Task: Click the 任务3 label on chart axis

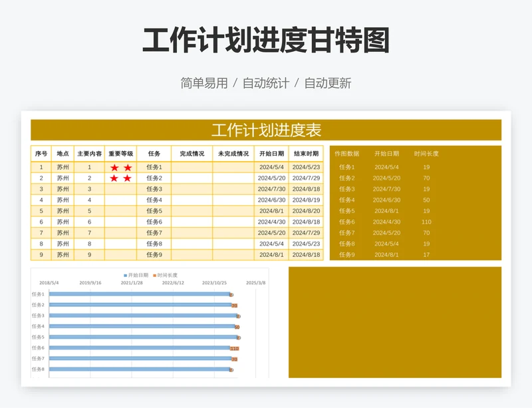Action: click(38, 315)
